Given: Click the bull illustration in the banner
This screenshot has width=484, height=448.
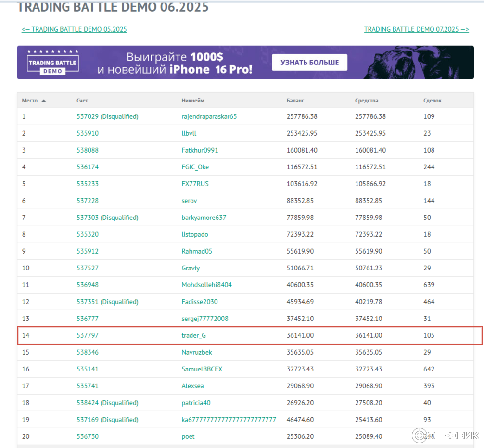Looking at the screenshot, I should point(414,63).
